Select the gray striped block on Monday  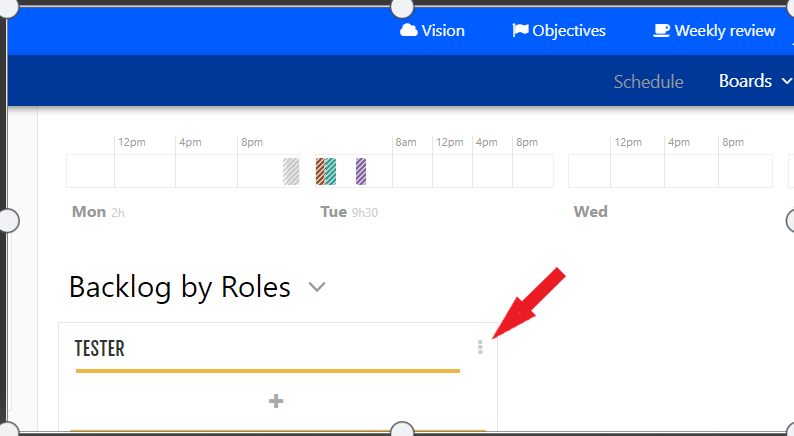point(291,171)
